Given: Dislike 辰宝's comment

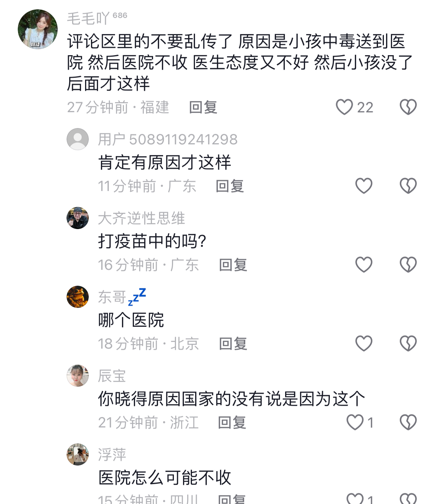Looking at the screenshot, I should (408, 422).
